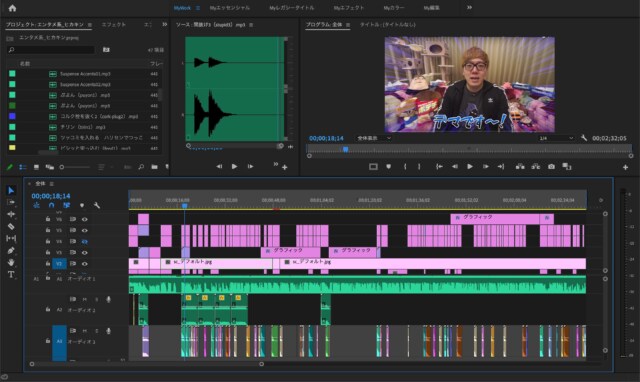Switch to Myエッセンシャル workspace
This screenshot has height=382, width=640.
pyautogui.click(x=229, y=8)
